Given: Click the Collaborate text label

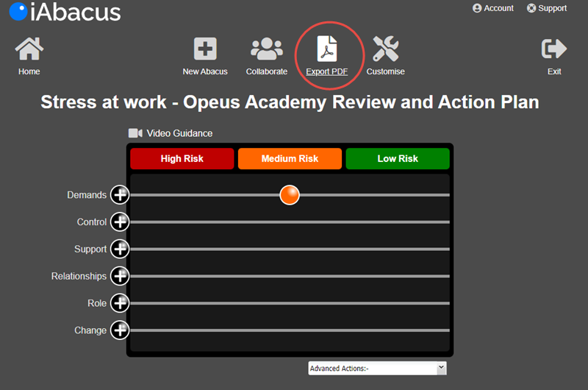Looking at the screenshot, I should point(267,71).
